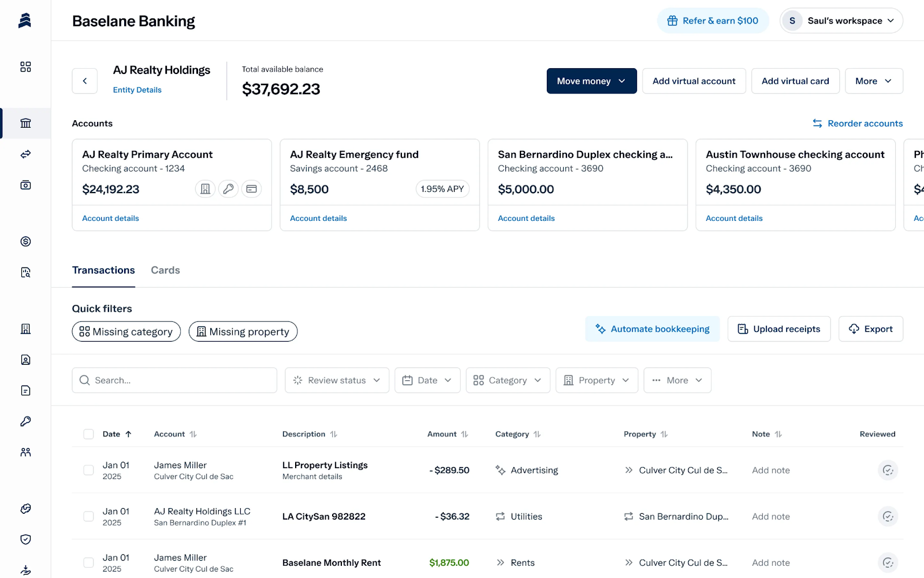This screenshot has width=924, height=578.
Task: Mark LL Property Listings transaction as reviewed
Action: click(x=888, y=470)
